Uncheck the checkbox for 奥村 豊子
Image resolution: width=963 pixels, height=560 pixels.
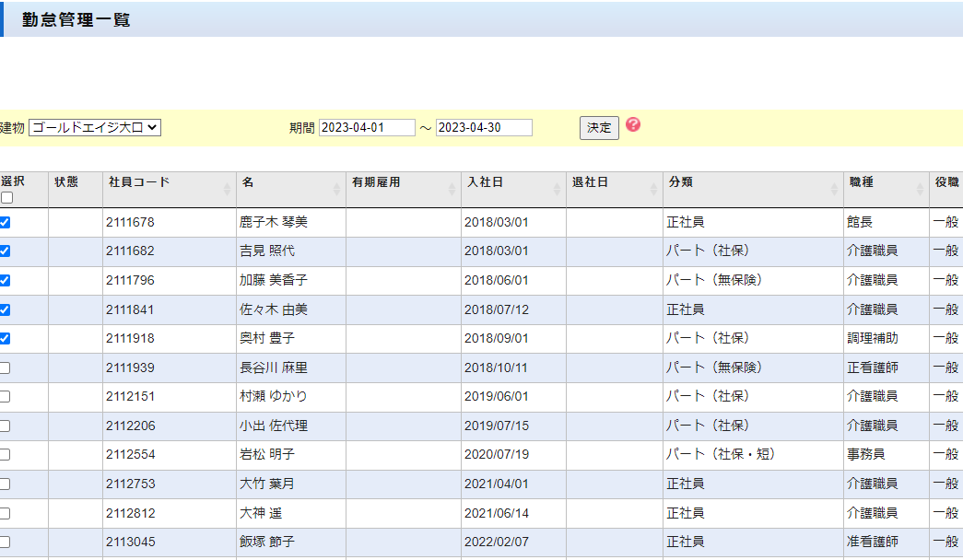pos(6,338)
